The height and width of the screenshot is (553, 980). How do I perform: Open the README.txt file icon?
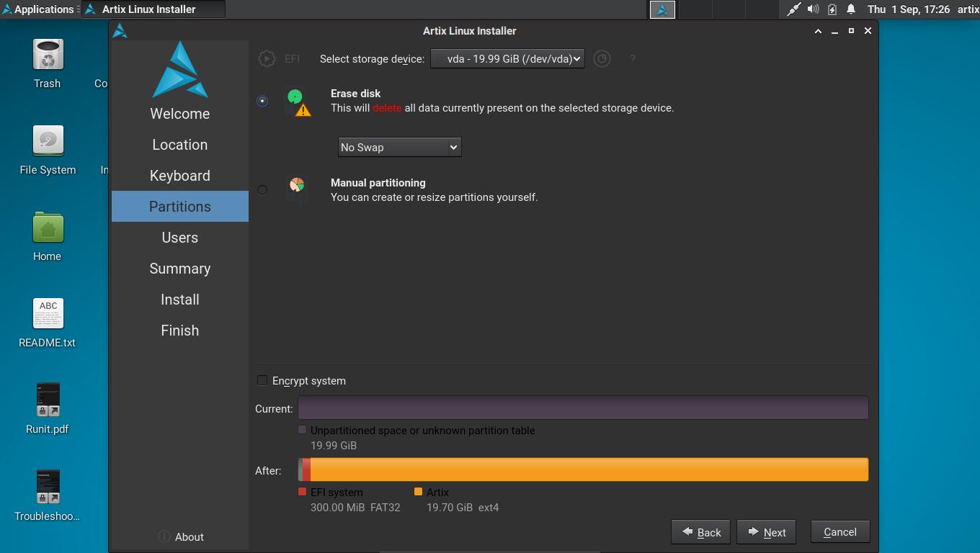[x=48, y=314]
